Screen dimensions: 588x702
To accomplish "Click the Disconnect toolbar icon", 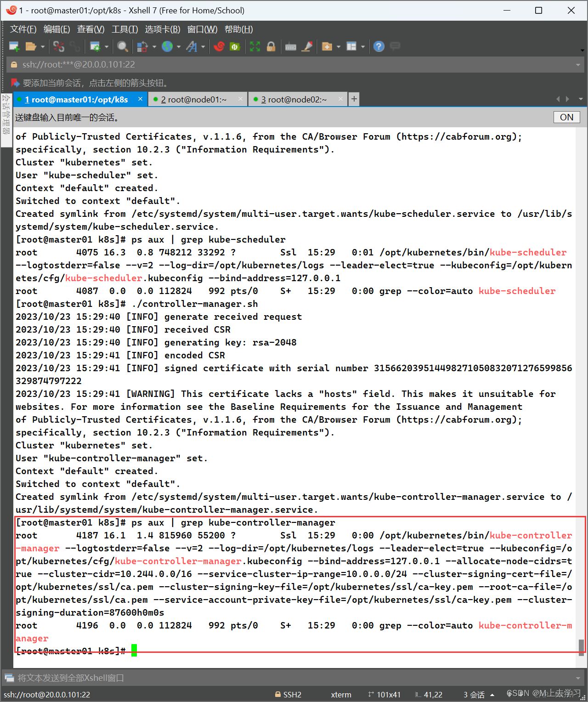I will coord(59,46).
